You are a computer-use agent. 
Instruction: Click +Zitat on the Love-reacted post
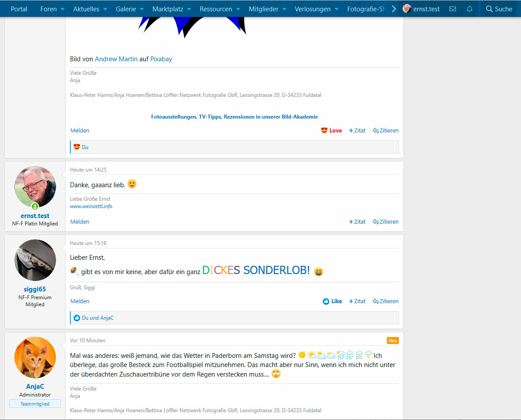click(357, 130)
